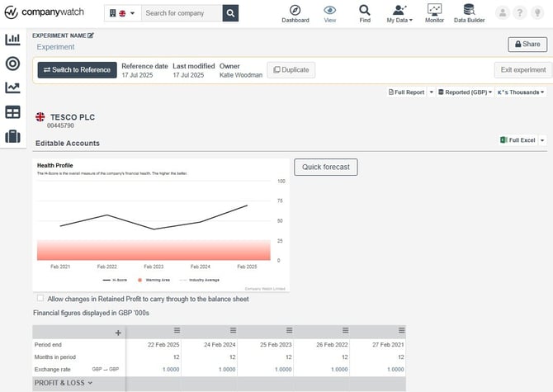
Task: Click Switch to Reference button
Action: (x=78, y=70)
